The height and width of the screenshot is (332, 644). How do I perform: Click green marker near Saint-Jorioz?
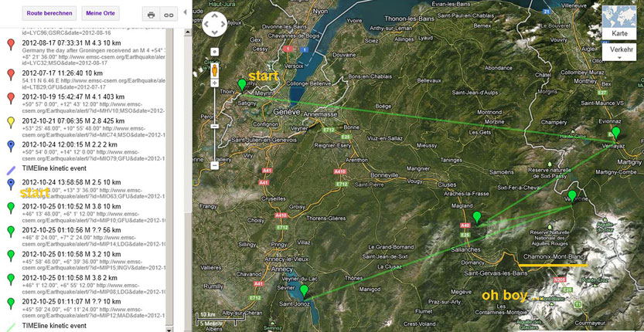[304, 290]
